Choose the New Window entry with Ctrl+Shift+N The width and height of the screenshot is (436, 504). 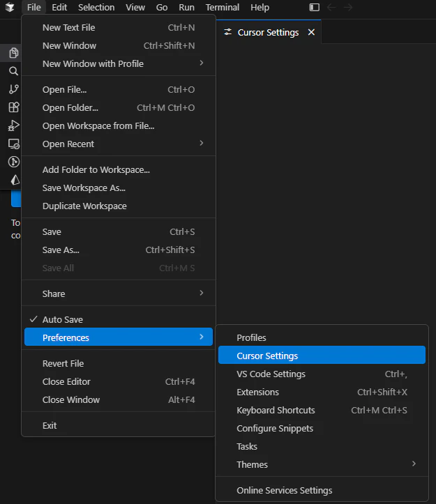click(x=119, y=45)
